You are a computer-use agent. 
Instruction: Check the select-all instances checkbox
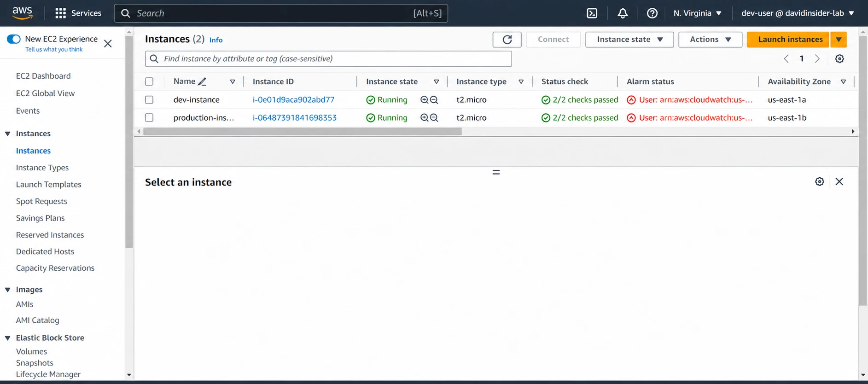[x=149, y=81]
